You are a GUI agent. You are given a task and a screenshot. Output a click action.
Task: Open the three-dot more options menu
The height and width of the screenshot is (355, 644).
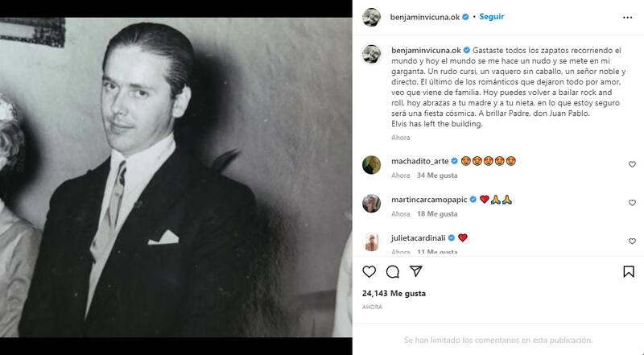[628, 16]
